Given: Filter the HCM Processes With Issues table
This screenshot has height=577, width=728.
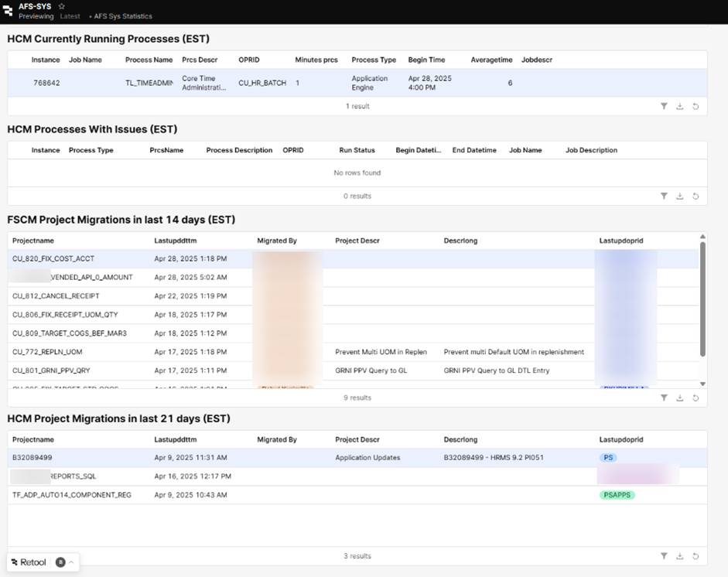Looking at the screenshot, I should pyautogui.click(x=664, y=196).
